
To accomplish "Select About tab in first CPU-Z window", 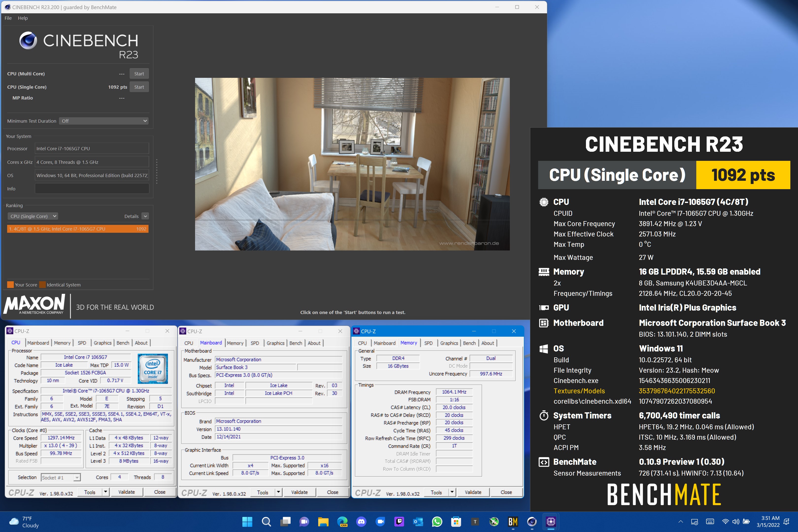I will tap(141, 343).
